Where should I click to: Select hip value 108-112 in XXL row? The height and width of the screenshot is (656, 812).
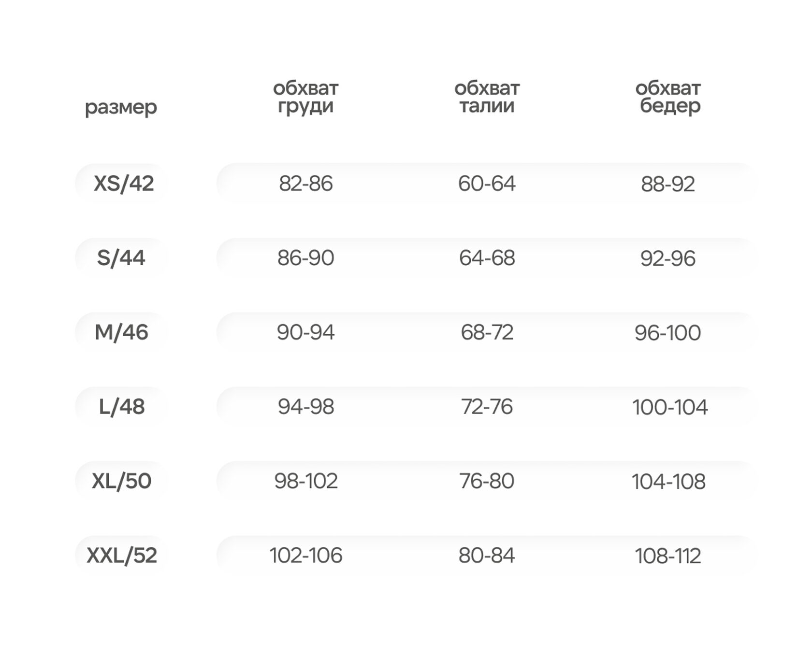click(667, 556)
